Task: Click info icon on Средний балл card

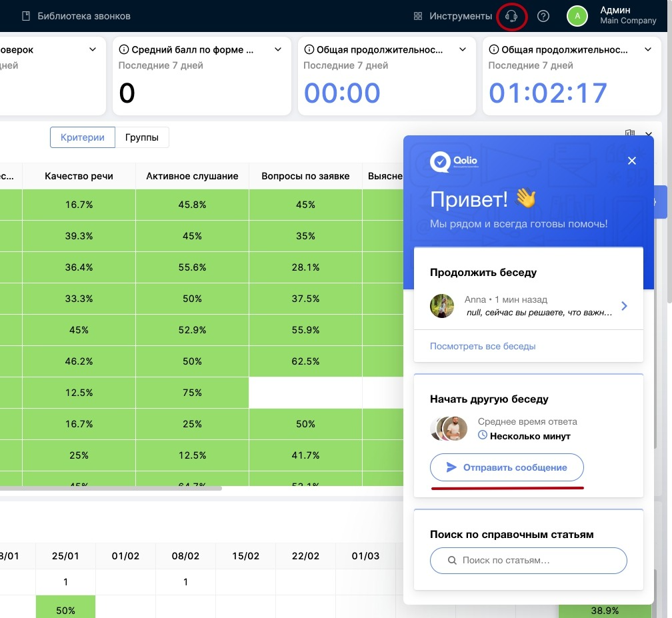Action: point(123,50)
